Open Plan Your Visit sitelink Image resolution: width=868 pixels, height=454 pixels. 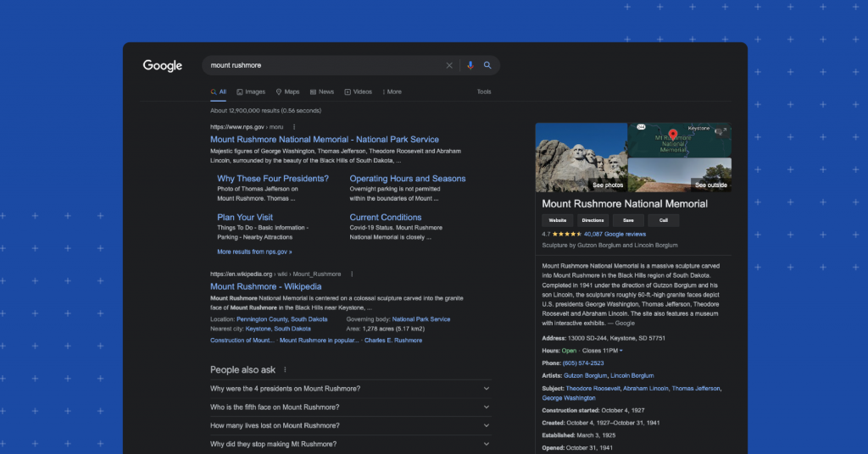coord(245,218)
